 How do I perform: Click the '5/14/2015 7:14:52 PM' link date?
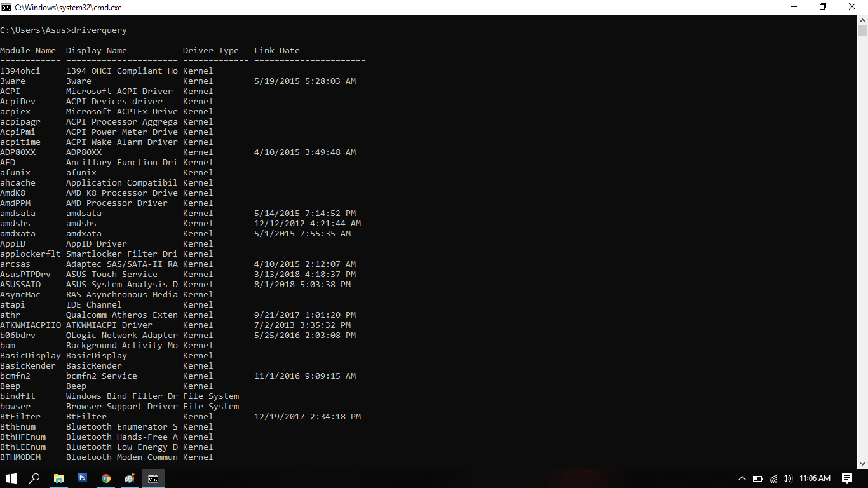pos(305,213)
